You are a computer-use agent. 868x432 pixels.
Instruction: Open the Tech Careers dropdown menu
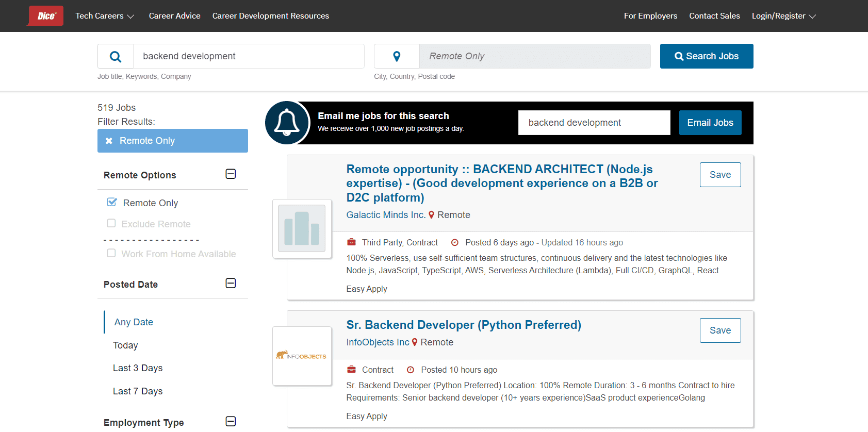point(105,16)
